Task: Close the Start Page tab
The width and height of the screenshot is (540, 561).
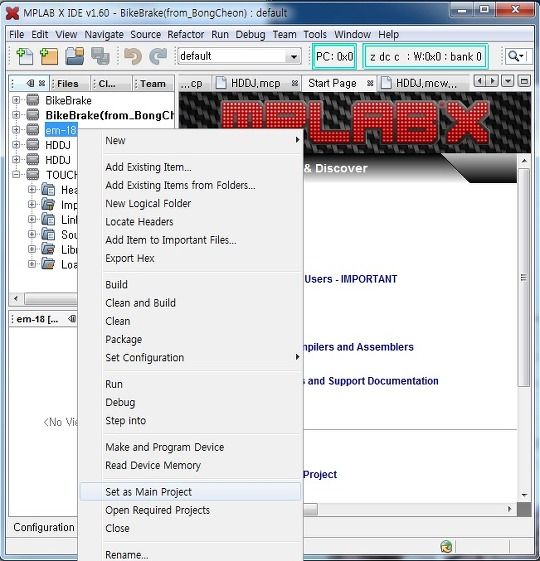Action: 370,83
